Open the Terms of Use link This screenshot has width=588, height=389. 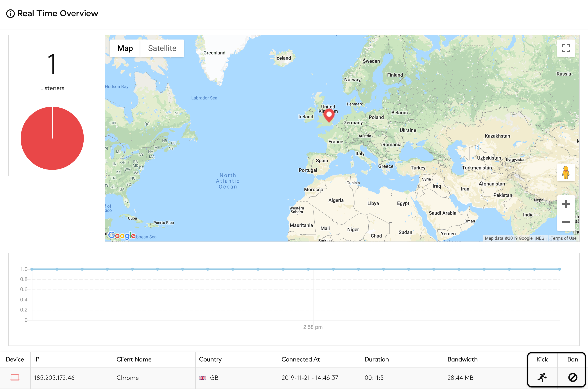click(x=563, y=238)
